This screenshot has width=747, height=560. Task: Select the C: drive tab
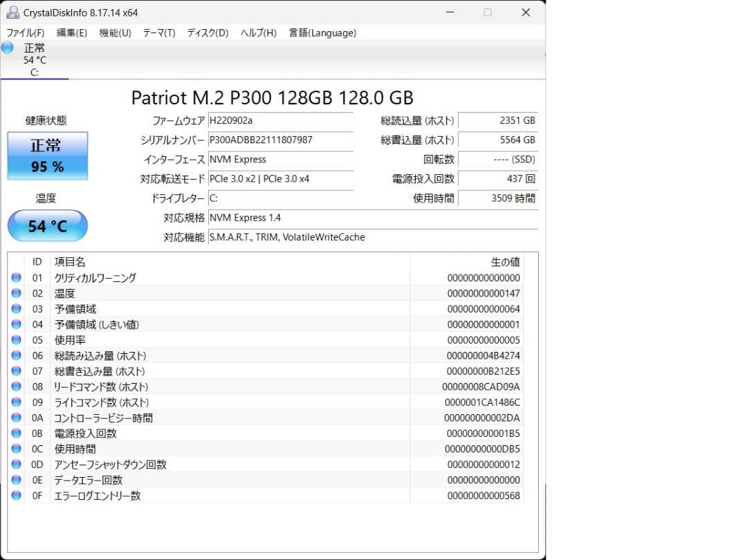click(x=35, y=60)
